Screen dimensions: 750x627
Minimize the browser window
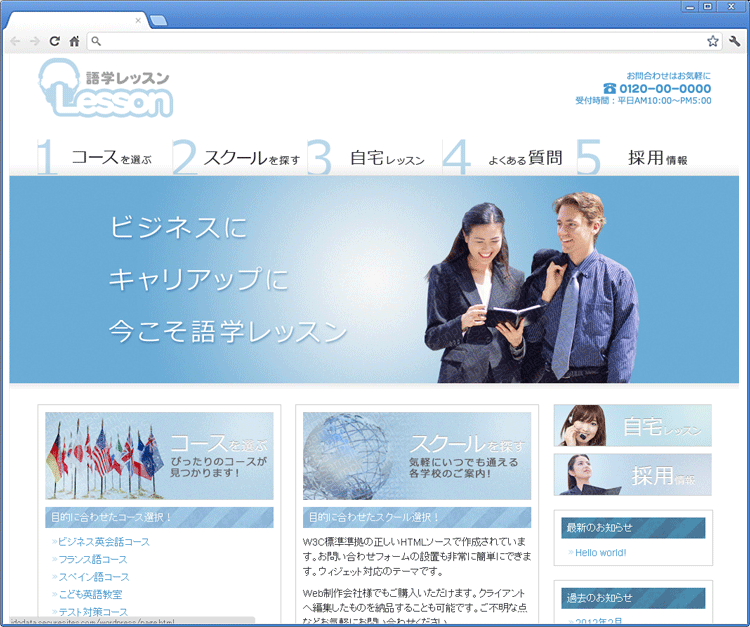[x=690, y=7]
